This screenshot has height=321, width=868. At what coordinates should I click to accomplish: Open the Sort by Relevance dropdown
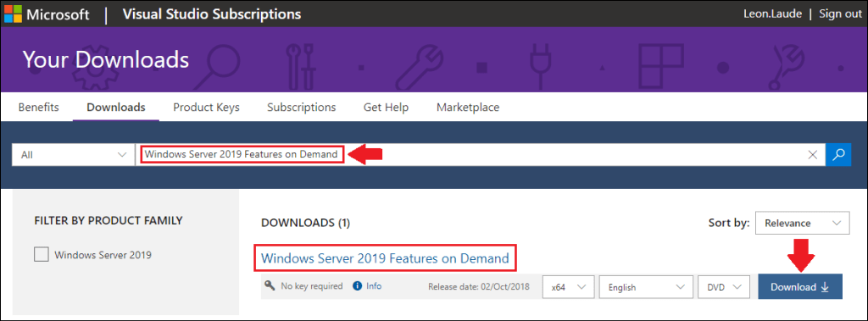(802, 223)
